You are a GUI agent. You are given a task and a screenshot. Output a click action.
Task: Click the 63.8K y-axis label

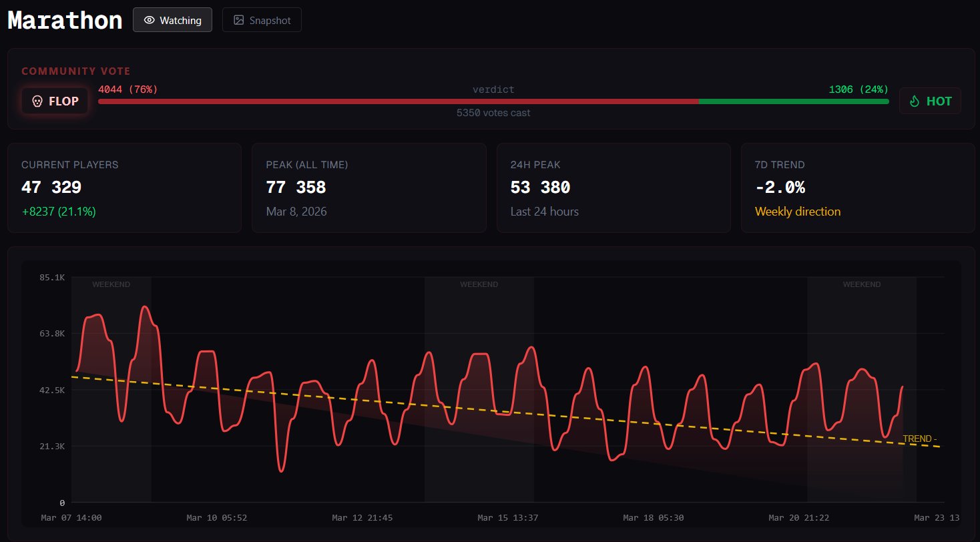[x=53, y=333]
